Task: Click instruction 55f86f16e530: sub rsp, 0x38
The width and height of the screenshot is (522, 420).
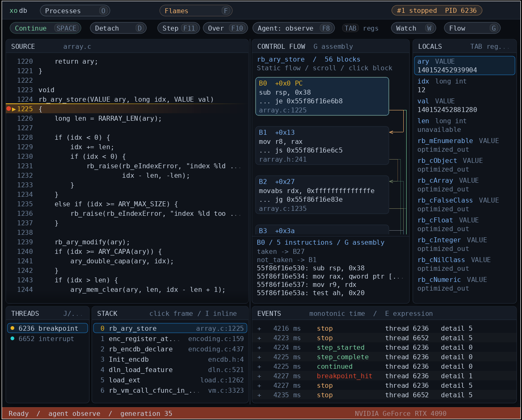Action: 311,268
